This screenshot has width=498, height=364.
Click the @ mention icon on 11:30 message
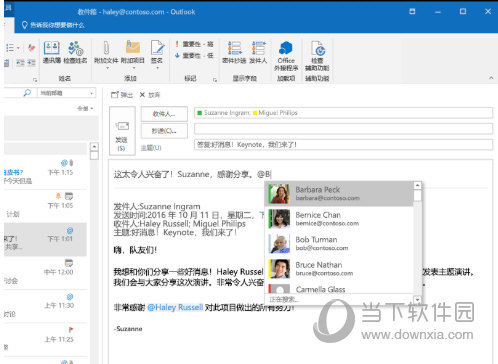[70, 297]
